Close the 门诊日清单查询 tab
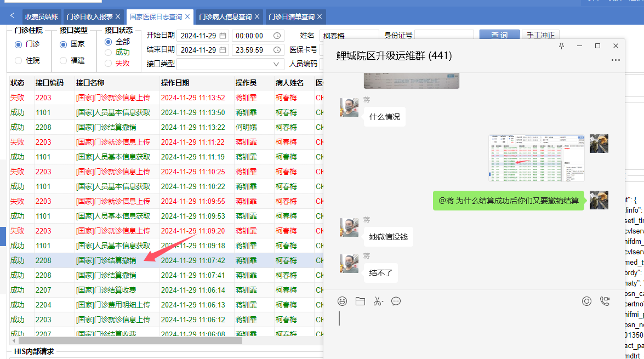Image resolution: width=644 pixels, height=359 pixels. pos(320,16)
